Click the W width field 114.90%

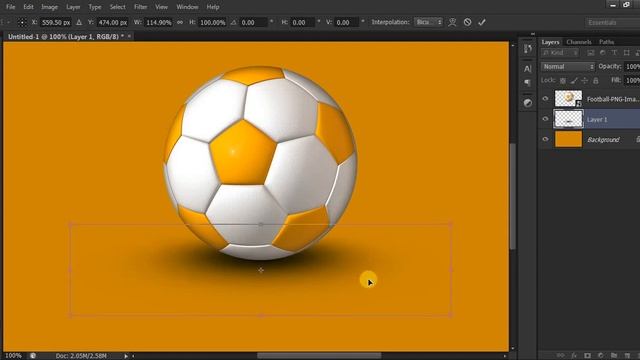pos(158,22)
